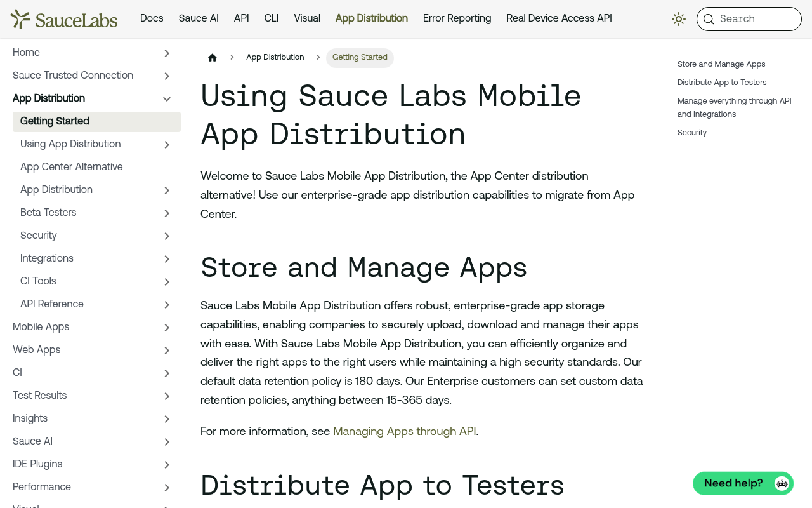The width and height of the screenshot is (812, 508).
Task: Click the Distribute App to Testers heading
Action: tap(383, 485)
